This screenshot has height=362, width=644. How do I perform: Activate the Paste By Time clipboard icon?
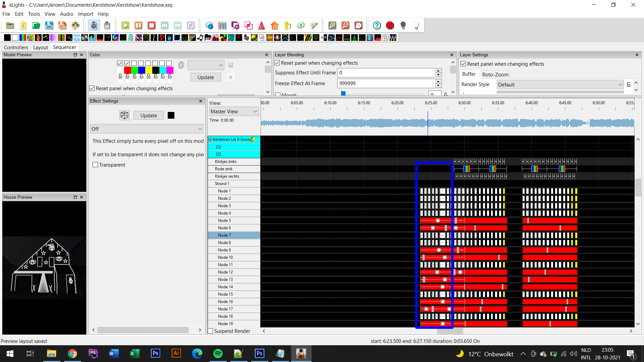tap(94, 25)
